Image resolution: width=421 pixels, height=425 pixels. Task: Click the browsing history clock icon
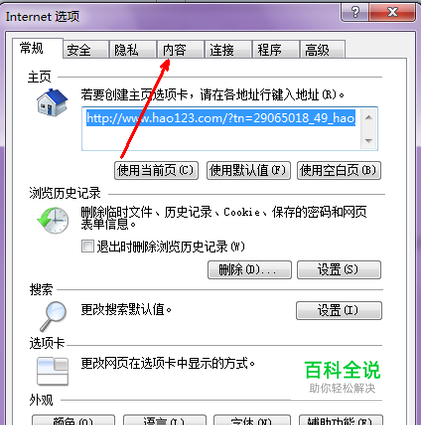pos(53,220)
